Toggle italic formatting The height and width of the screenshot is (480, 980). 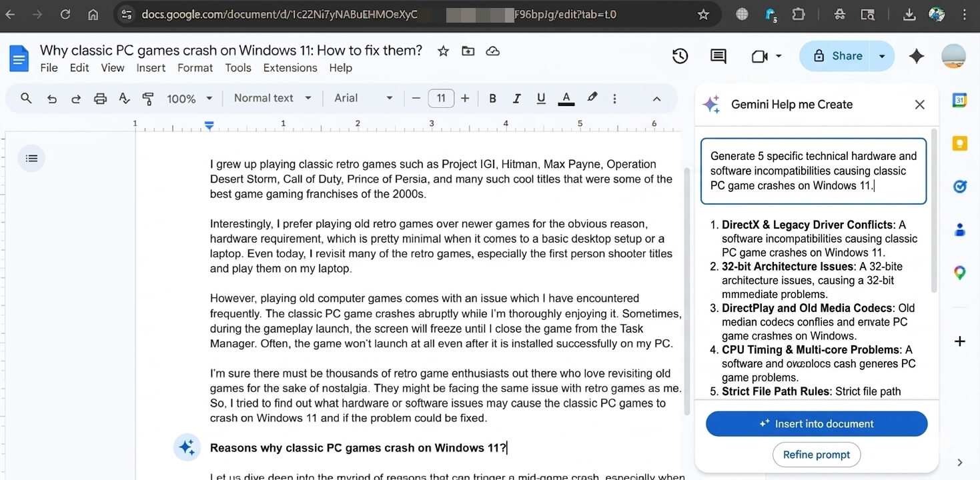[x=516, y=97]
